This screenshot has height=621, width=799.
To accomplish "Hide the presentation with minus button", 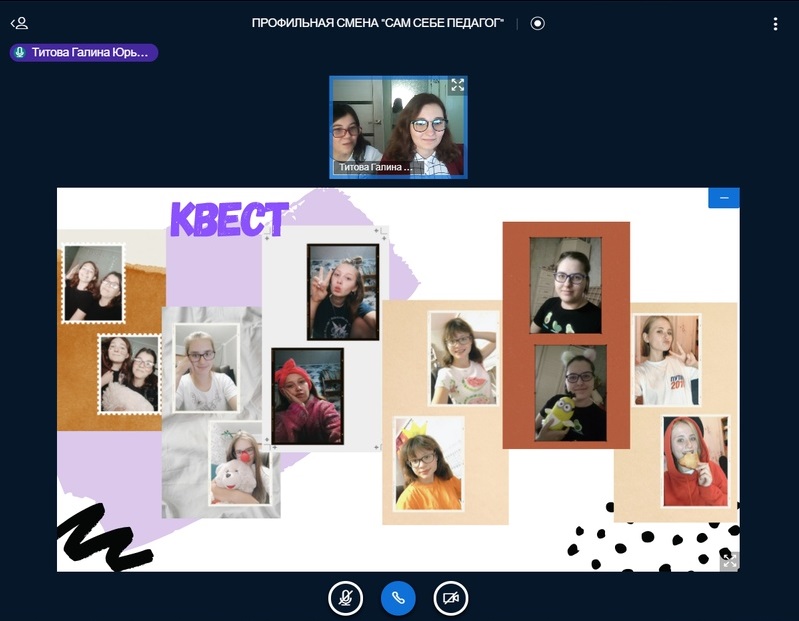I will point(723,198).
